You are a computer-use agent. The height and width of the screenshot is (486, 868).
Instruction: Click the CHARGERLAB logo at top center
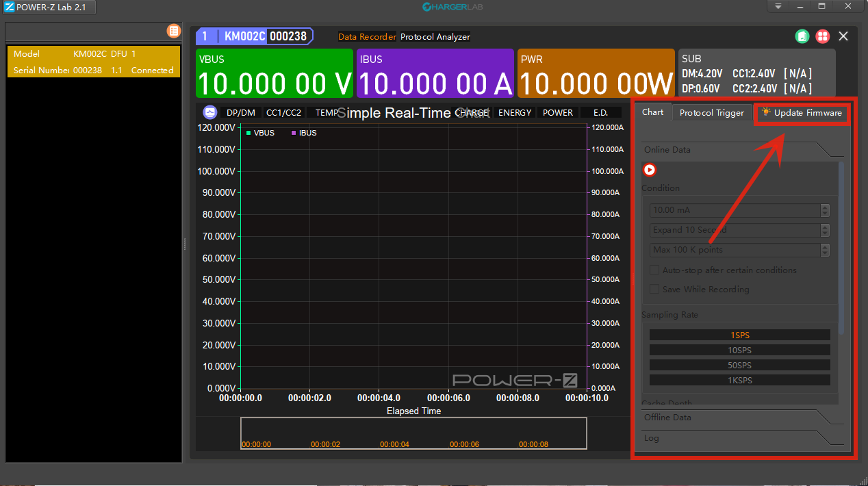[452, 7]
